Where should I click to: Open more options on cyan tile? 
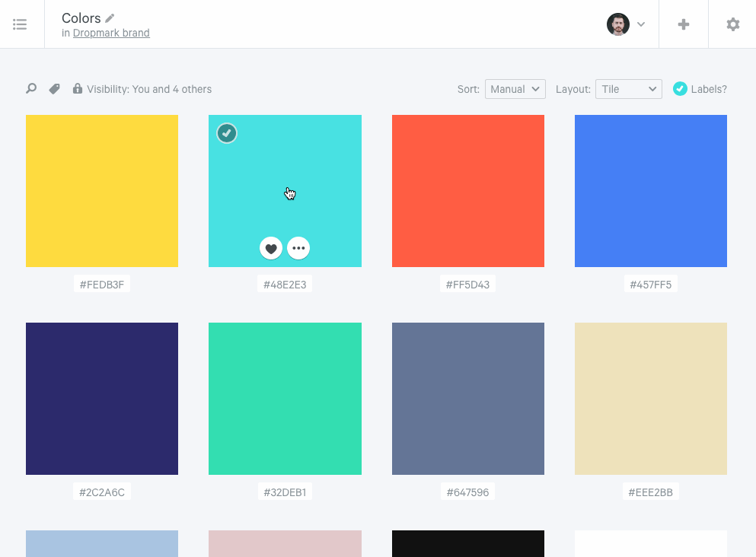tap(298, 248)
